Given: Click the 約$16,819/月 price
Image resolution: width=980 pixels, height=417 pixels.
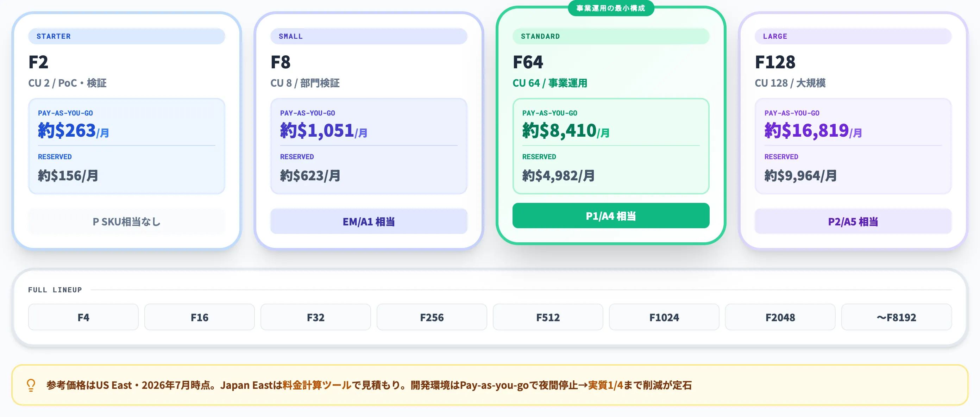Looking at the screenshot, I should (x=813, y=131).
